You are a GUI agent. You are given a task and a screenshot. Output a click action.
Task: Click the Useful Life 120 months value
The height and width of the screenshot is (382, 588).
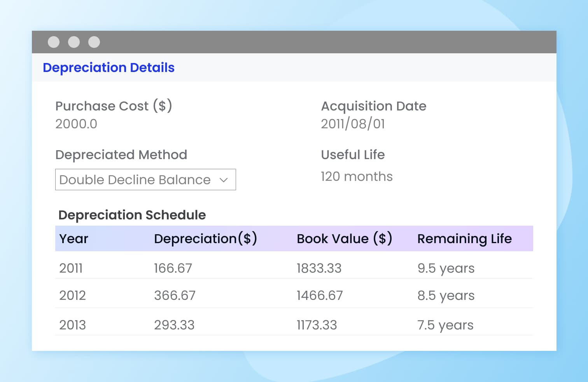pos(357,177)
